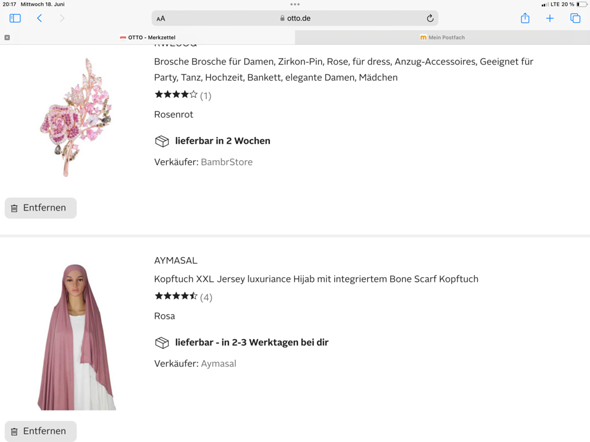Close the OTTO - Merkzettel tab
590x442 pixels.
[x=7, y=37]
